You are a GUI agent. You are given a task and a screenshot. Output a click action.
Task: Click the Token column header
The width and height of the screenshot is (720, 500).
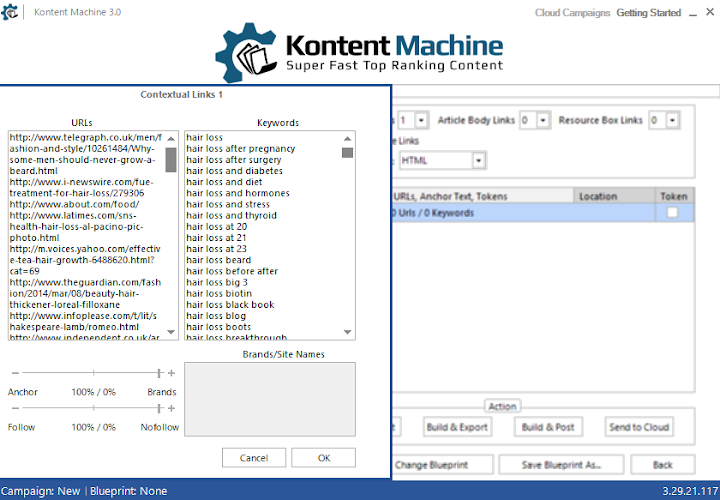(x=674, y=196)
